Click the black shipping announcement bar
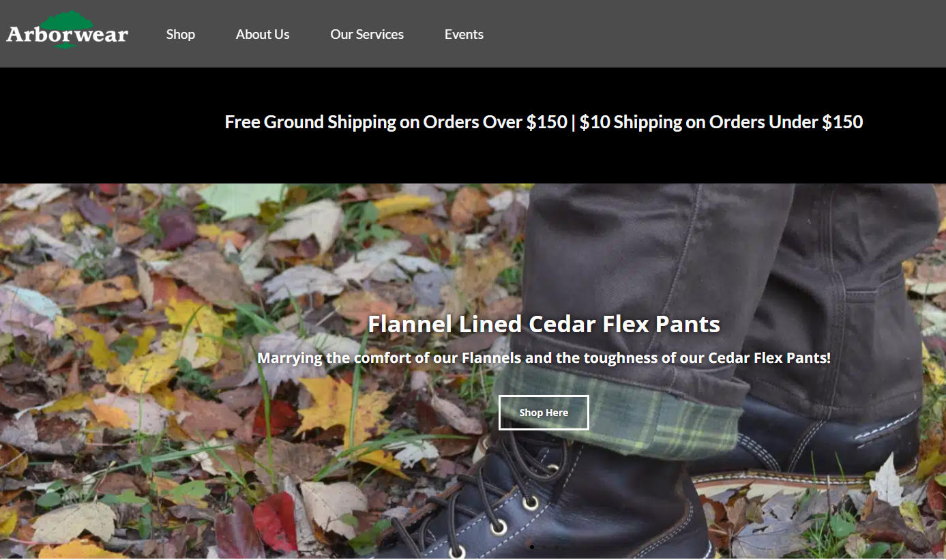This screenshot has width=946, height=560. pyautogui.click(x=473, y=126)
